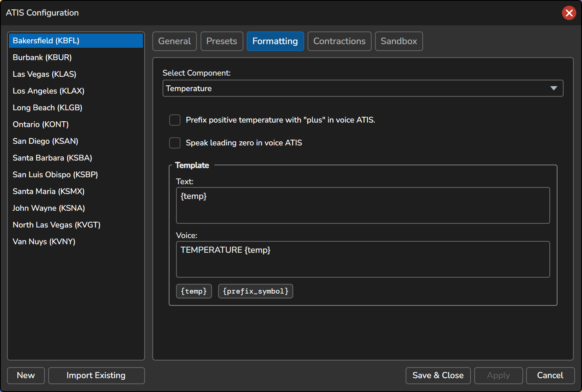Click into the Text template field
Viewport: 582px width, 392px height.
tap(363, 205)
